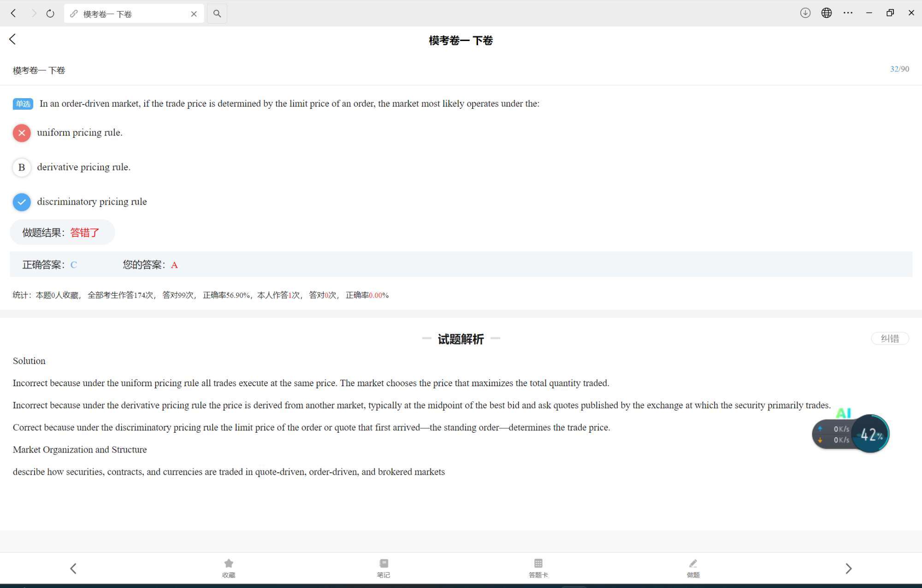
Task: Click the 收藏 star icon
Action: [x=229, y=567]
